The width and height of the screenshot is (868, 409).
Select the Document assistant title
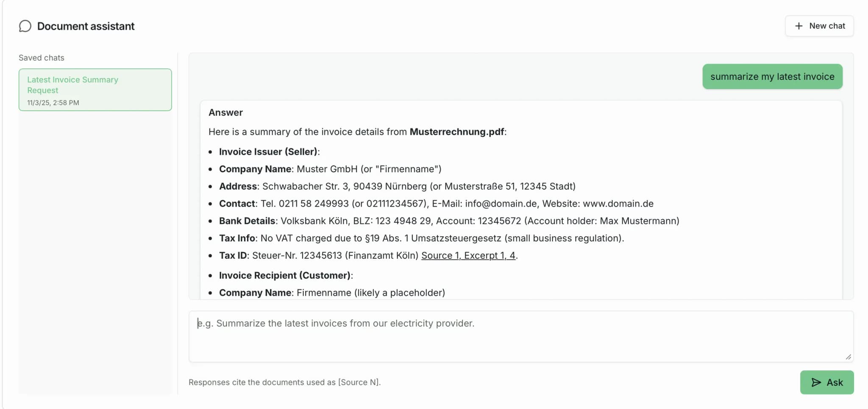point(86,26)
